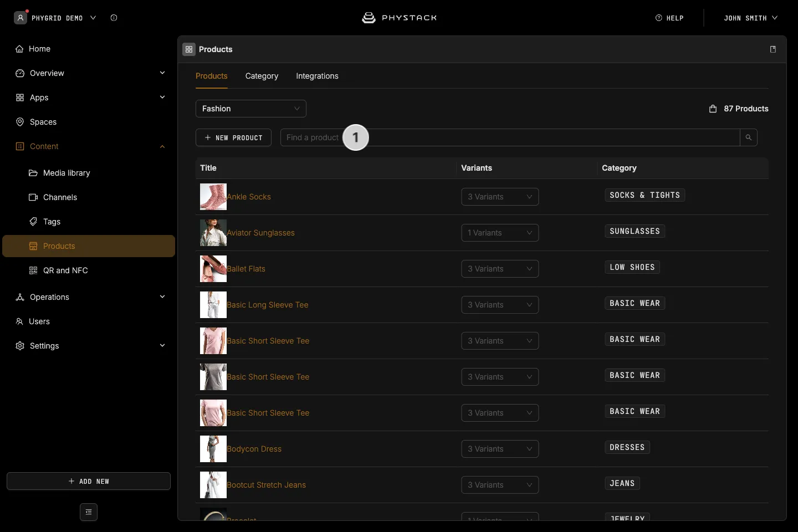Click the Socks & Tights category tag
Viewport: 798px width, 532px height.
pyautogui.click(x=645, y=195)
